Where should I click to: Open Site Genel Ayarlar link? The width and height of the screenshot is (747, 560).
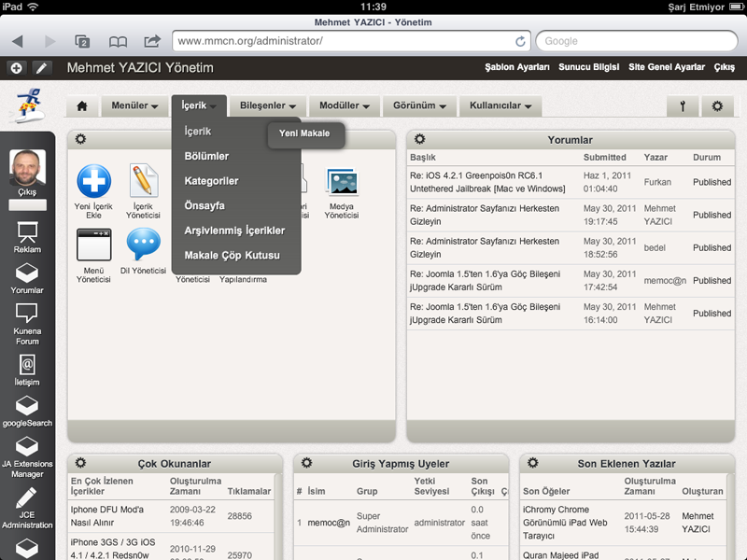coord(666,67)
